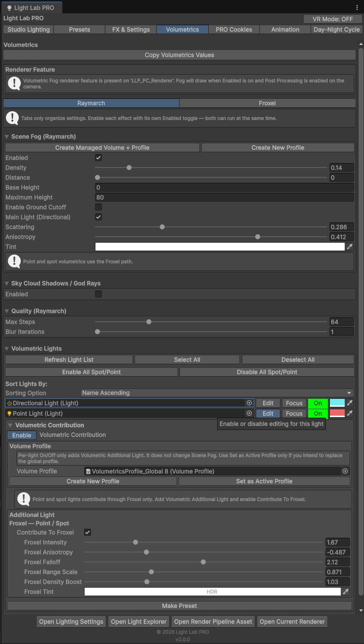Click the Density slider handle
This screenshot has height=644, width=364.
tap(129, 168)
